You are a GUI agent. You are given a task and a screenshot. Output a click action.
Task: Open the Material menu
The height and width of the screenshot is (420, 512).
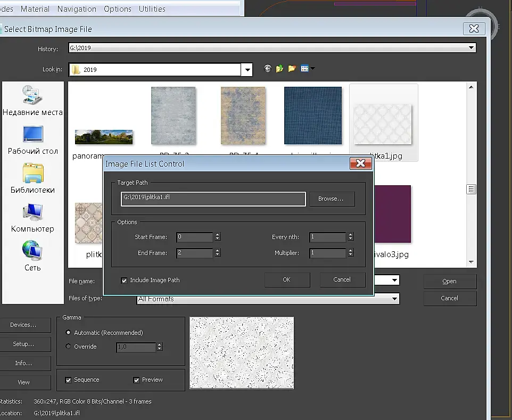[x=35, y=9]
